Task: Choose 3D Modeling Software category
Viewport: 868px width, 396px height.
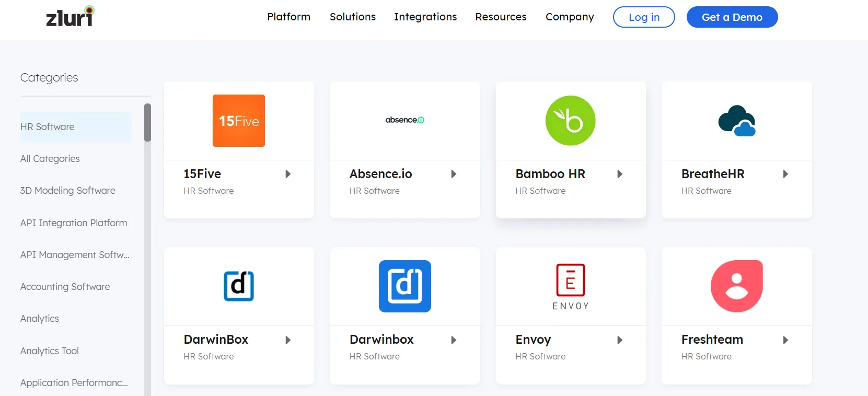Action: 68,190
